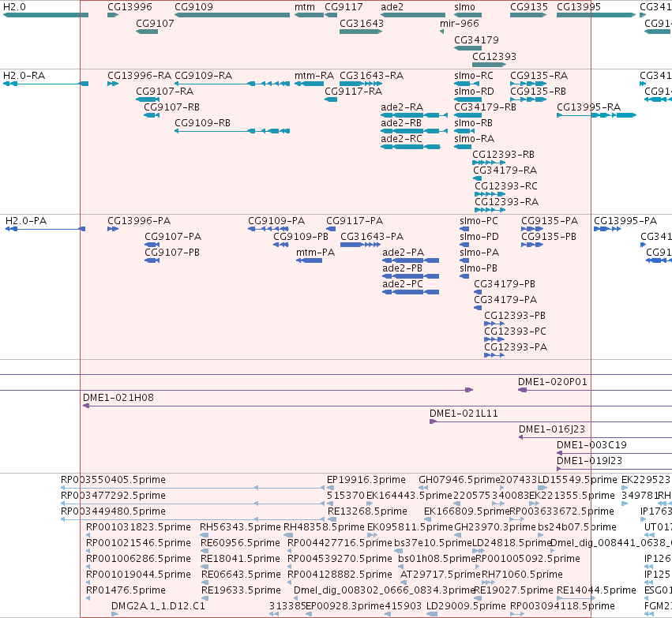This screenshot has width=672, height=618.
Task: Click the CG31643-RA transcript label
Action: point(372,76)
